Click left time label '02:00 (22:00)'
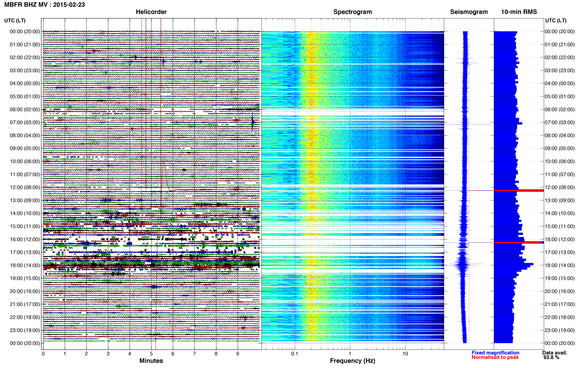Screen dimensions: 588x368 point(25,57)
